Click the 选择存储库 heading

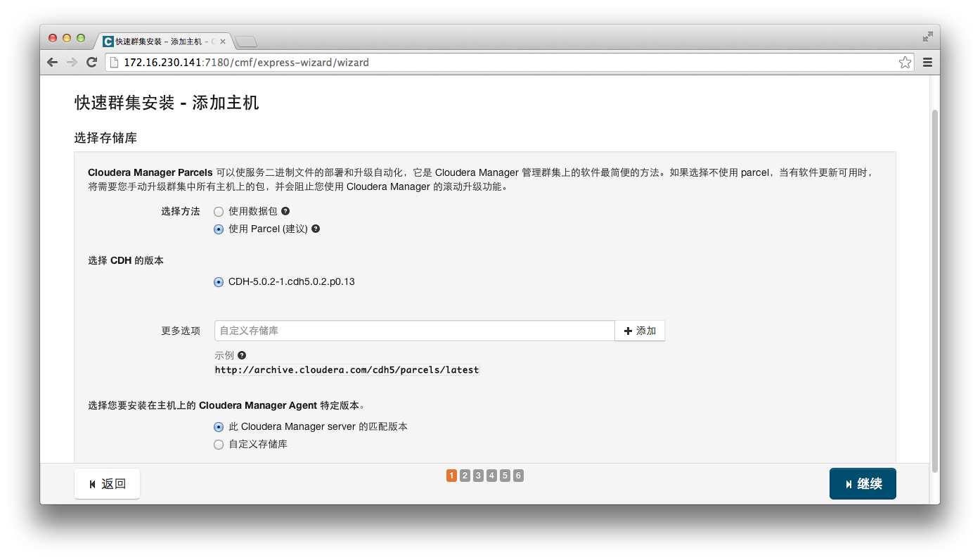(x=105, y=138)
